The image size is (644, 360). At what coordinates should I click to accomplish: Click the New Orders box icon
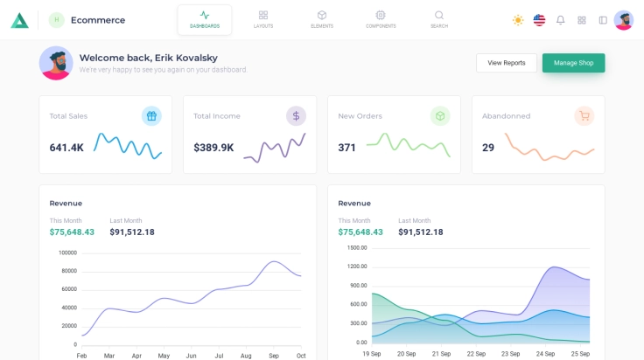(x=440, y=115)
